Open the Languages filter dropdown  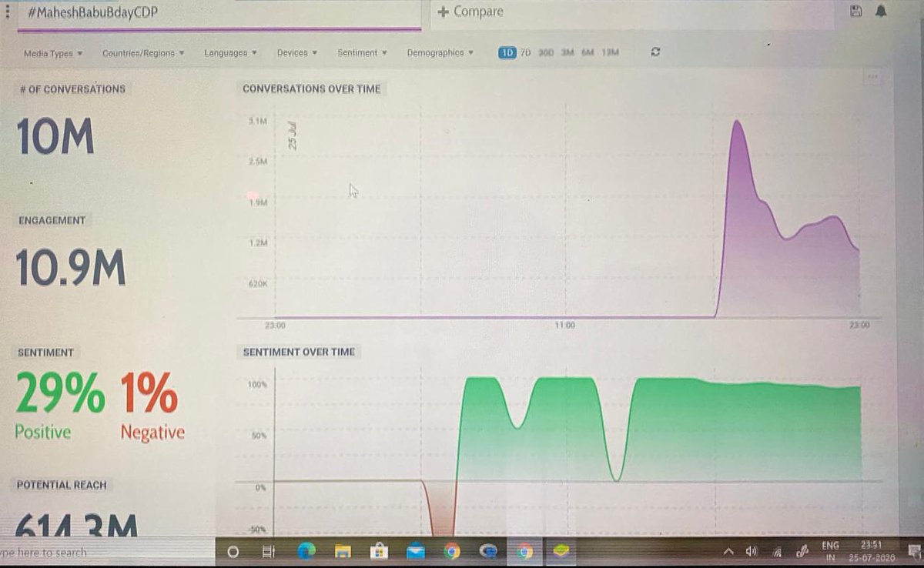pyautogui.click(x=230, y=53)
